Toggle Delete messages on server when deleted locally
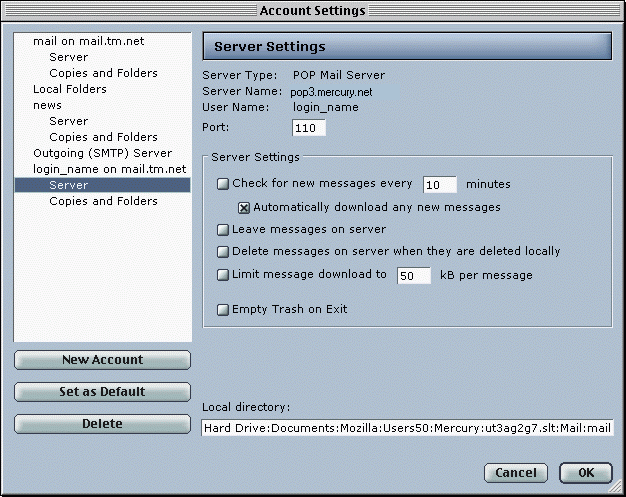 point(223,252)
